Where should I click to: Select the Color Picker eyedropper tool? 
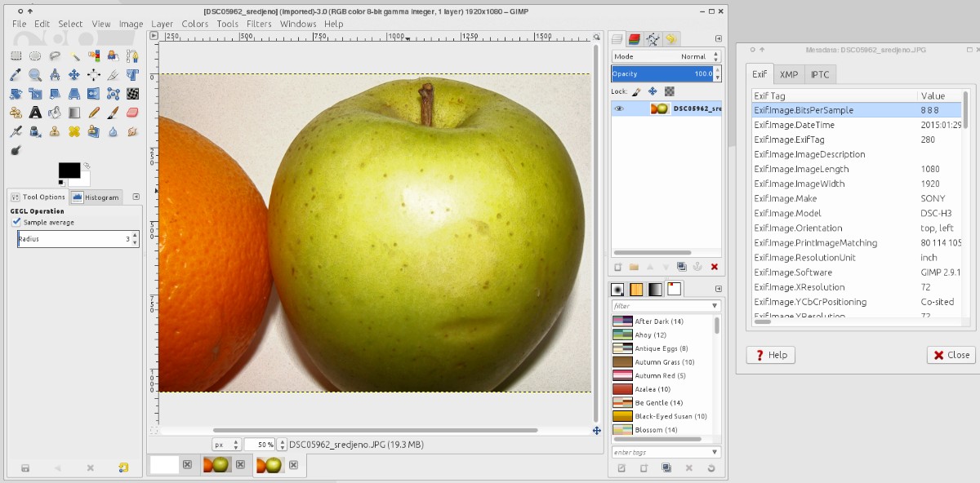16,74
